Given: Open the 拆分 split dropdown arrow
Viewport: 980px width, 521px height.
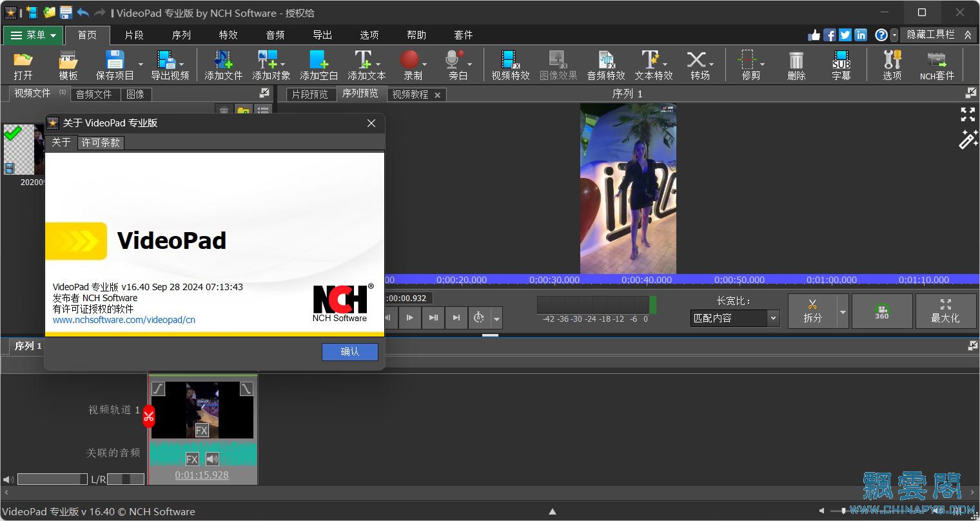Looking at the screenshot, I should tap(843, 311).
